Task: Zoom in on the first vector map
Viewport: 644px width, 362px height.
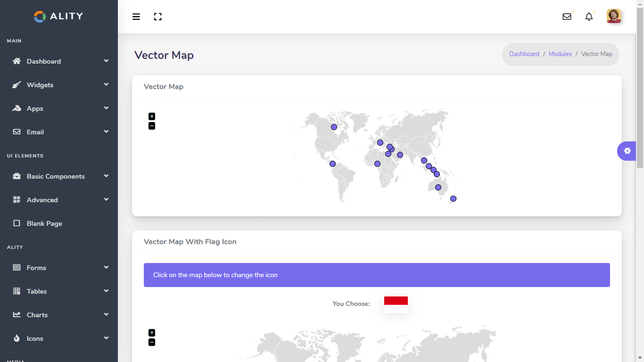Action: click(152, 116)
